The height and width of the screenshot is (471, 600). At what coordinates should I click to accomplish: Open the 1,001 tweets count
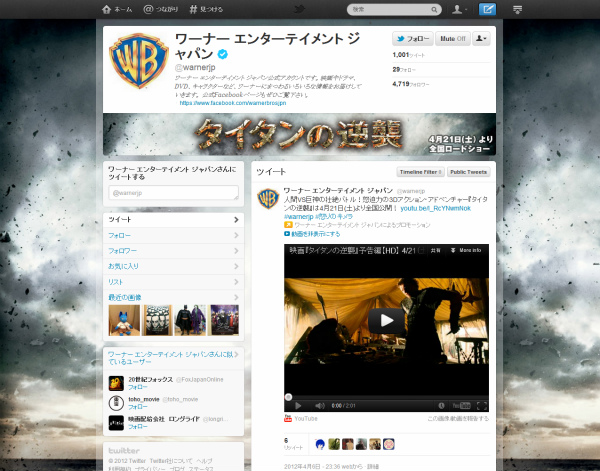pyautogui.click(x=409, y=55)
